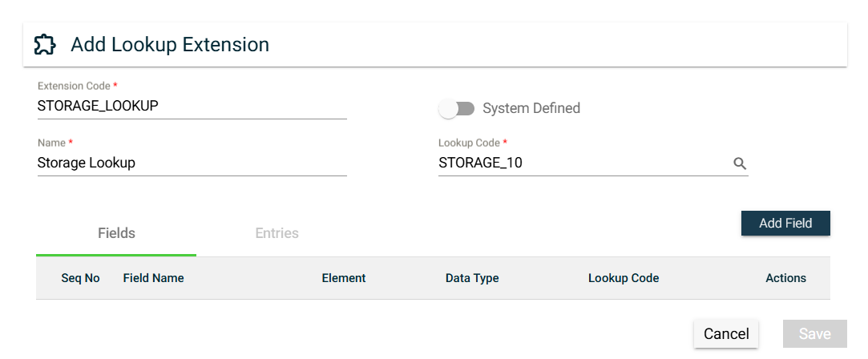Click the Seq No column header
The height and width of the screenshot is (359, 868).
point(80,278)
